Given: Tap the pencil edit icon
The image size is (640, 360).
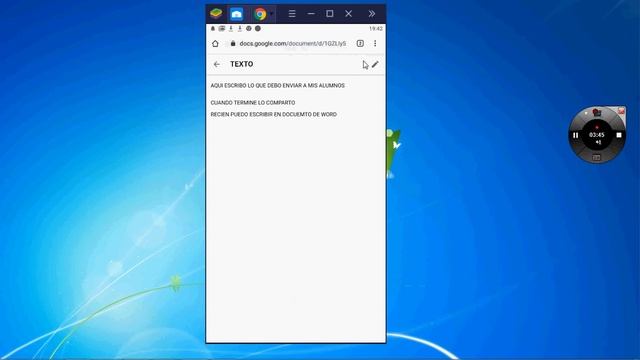Looking at the screenshot, I should point(375,64).
